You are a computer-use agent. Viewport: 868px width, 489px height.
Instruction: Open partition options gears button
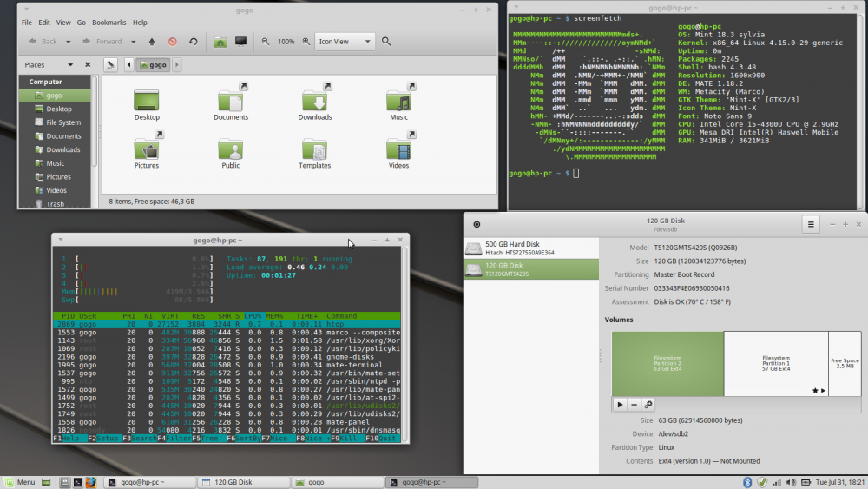(648, 405)
